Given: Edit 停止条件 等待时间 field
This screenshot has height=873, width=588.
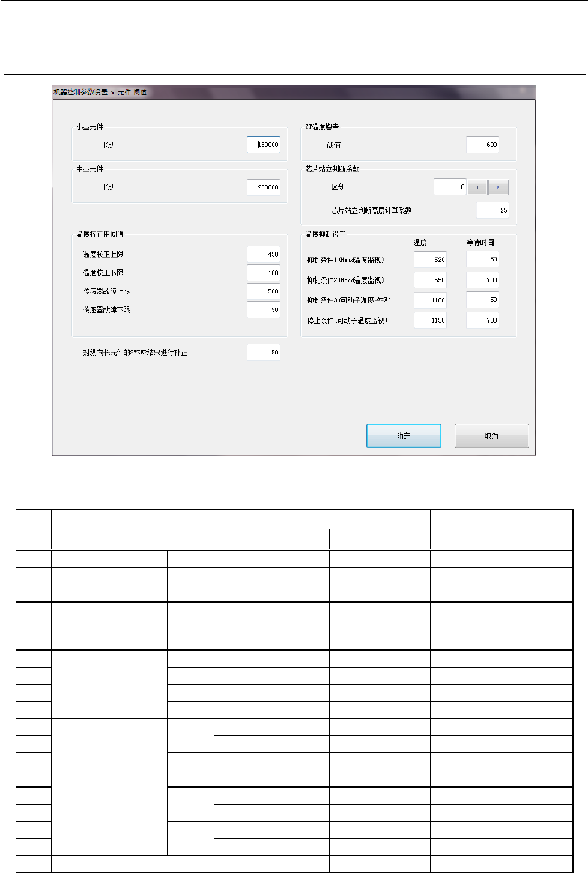Looking at the screenshot, I should click(482, 320).
